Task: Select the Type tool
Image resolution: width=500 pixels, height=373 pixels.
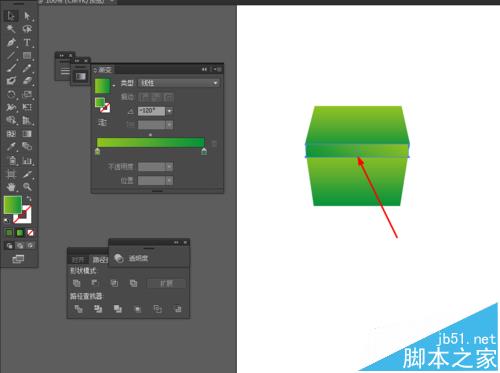Action: pos(27,42)
